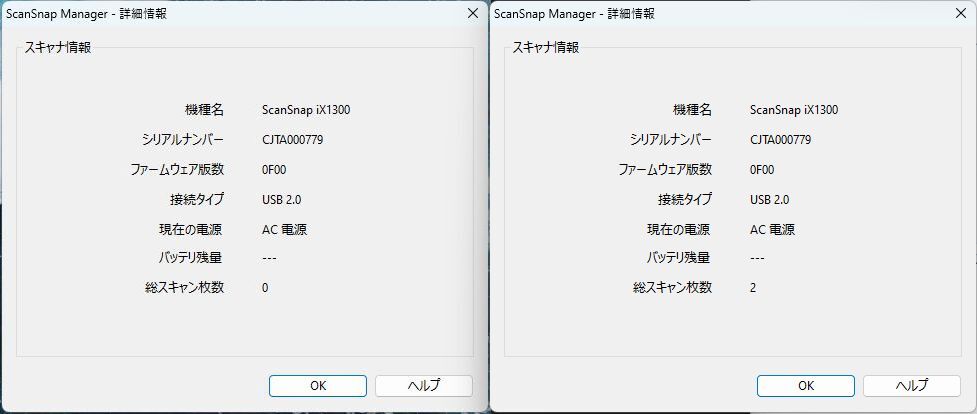Screen dimensions: 977x414
Task: Click the スキャナ情報 group label in left dialog
Action: click(x=58, y=47)
